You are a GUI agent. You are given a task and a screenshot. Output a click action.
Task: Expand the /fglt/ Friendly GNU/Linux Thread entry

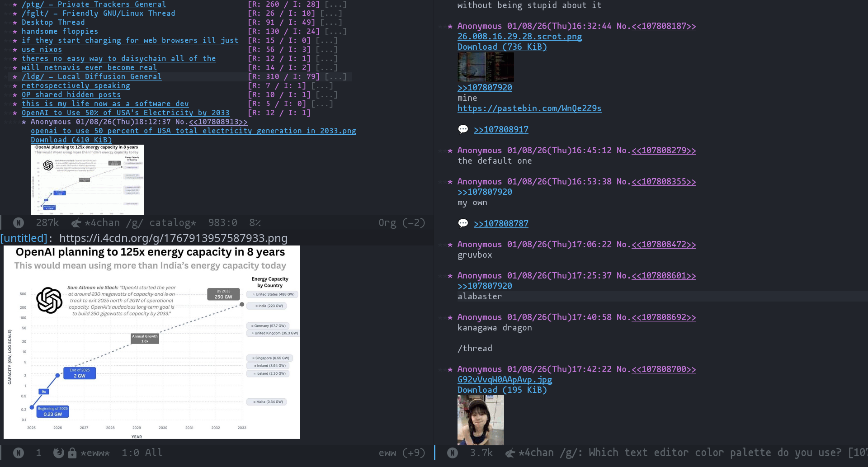[x=331, y=14]
